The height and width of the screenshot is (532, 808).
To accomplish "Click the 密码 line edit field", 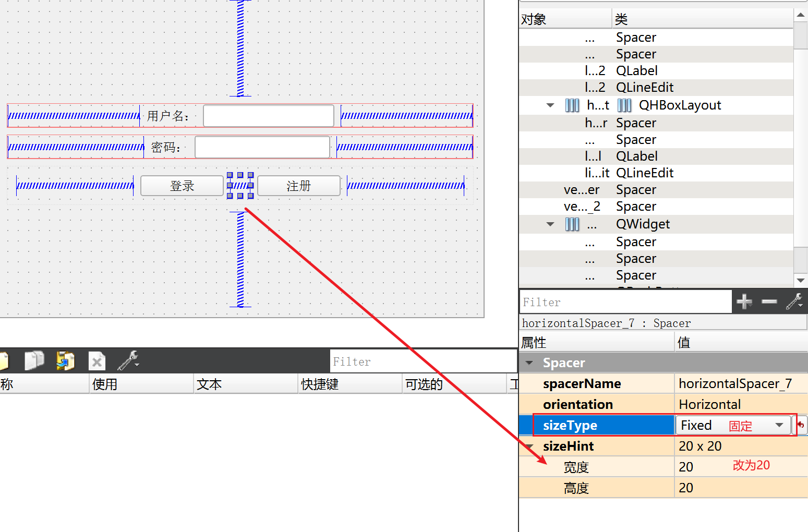I will pyautogui.click(x=262, y=147).
